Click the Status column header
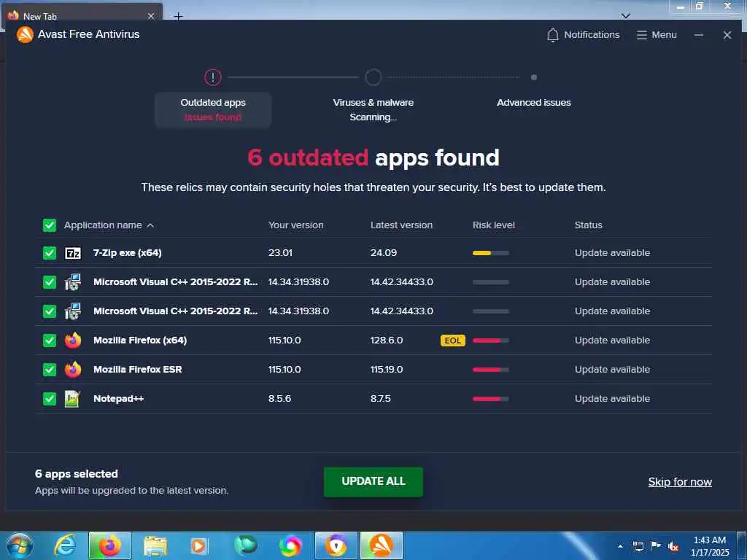The height and width of the screenshot is (560, 747). click(x=589, y=225)
